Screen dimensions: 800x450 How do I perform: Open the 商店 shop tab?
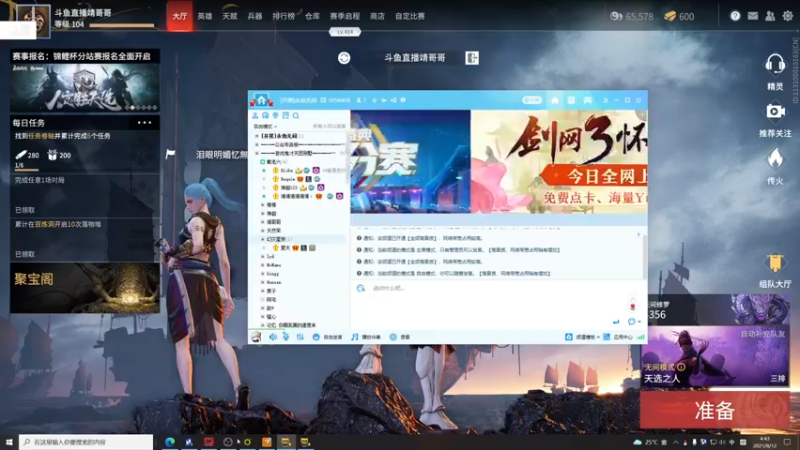[x=378, y=16]
